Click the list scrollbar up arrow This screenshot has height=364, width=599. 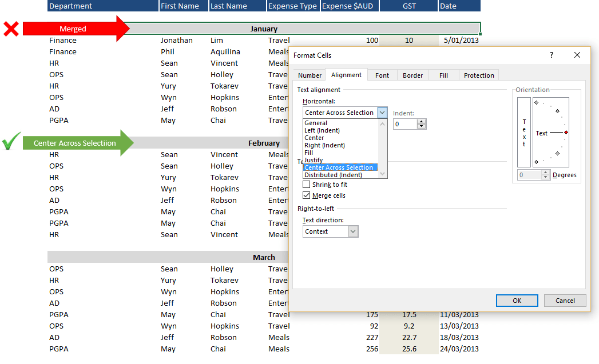(382, 123)
